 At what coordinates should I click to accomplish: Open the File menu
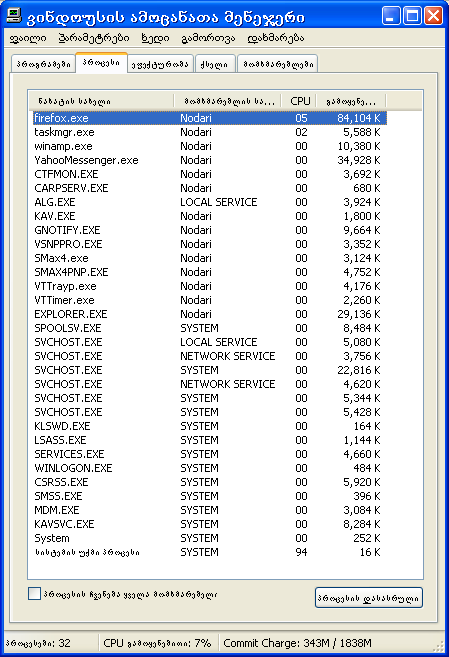coord(28,39)
